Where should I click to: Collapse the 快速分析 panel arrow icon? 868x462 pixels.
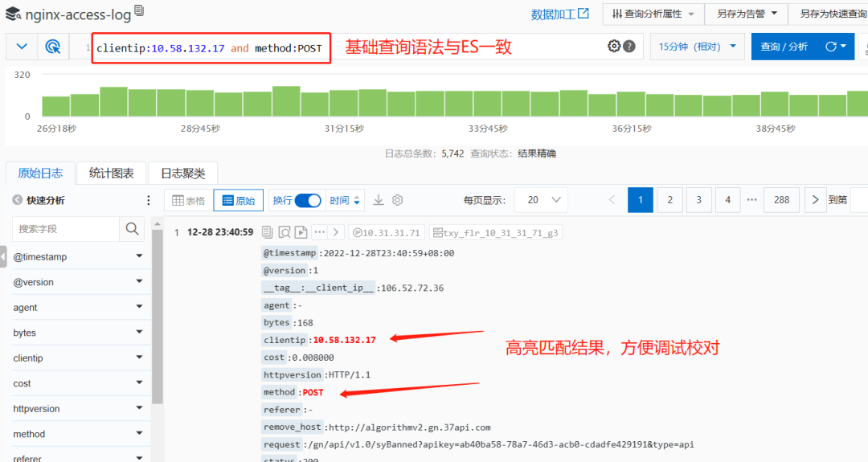[18, 200]
